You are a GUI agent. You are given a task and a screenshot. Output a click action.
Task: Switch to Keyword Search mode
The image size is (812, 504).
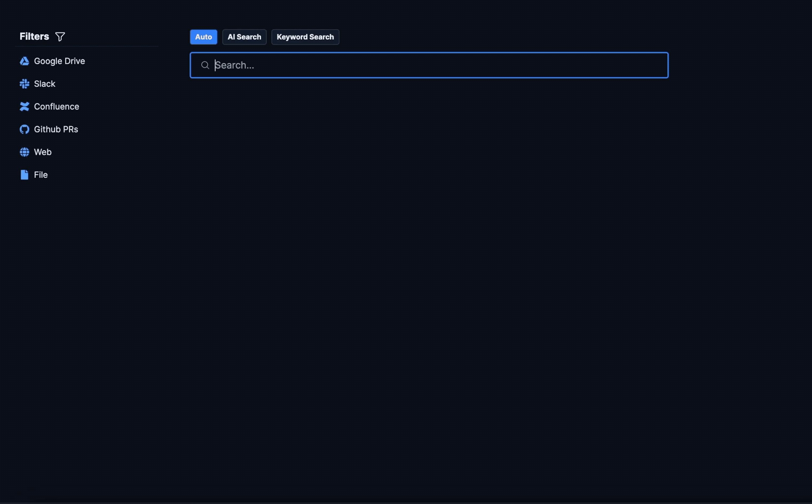coord(305,37)
